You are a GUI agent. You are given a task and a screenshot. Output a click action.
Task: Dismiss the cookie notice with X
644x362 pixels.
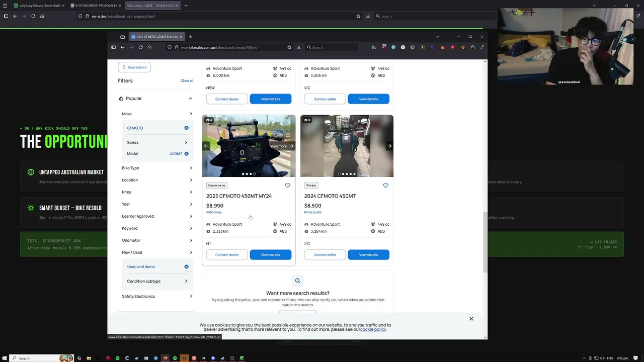coord(471,319)
